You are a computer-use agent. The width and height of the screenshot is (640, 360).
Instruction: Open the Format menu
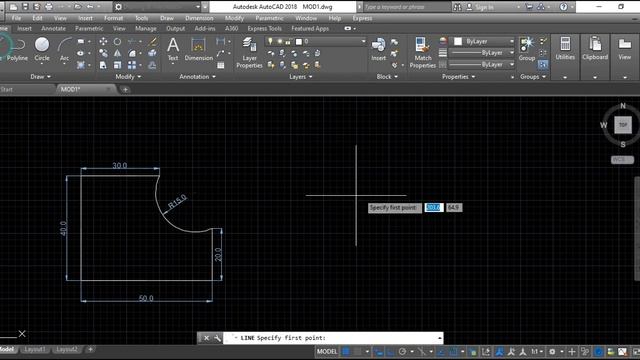click(113, 18)
